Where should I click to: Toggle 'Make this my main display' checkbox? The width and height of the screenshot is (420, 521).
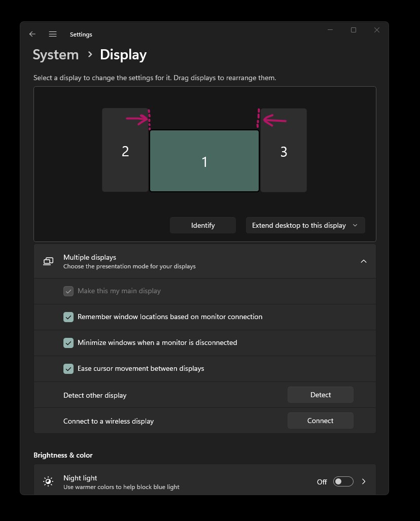point(68,291)
